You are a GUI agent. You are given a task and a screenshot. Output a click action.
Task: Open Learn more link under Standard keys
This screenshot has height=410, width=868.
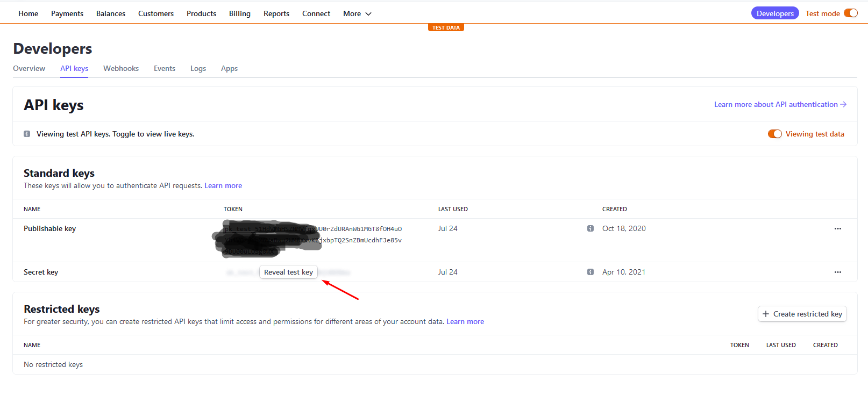pos(223,185)
